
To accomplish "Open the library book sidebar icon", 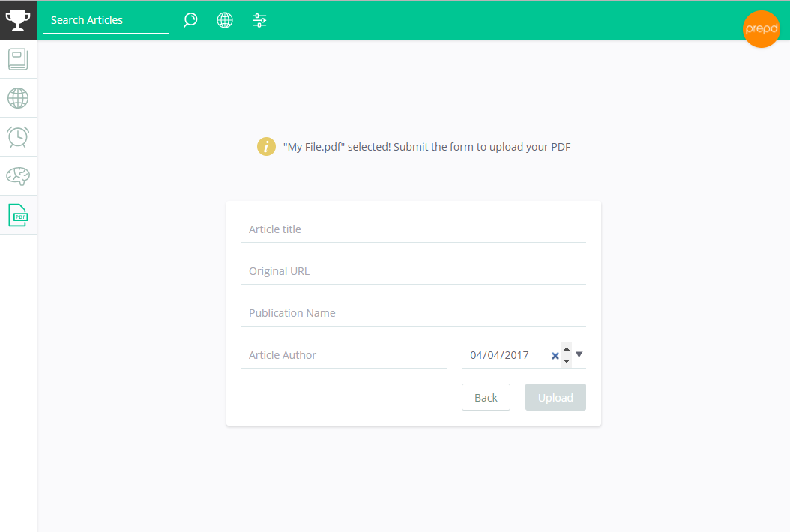I will point(18,59).
